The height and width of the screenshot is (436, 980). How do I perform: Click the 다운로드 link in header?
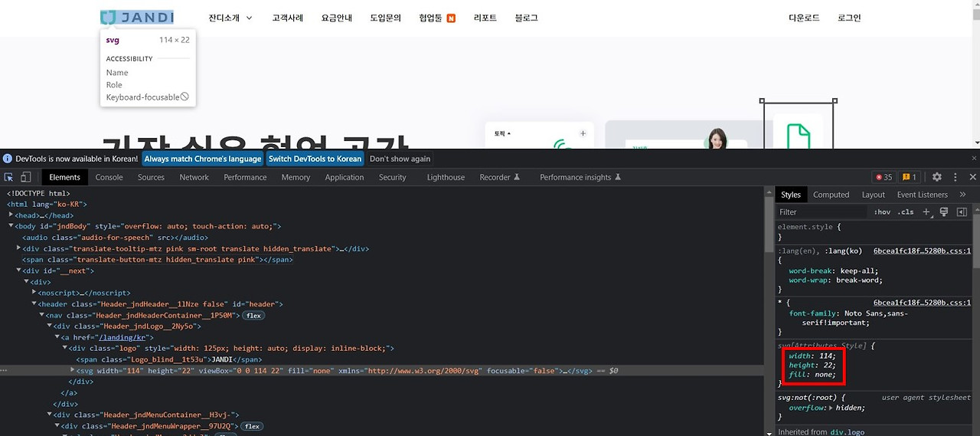tap(804, 18)
